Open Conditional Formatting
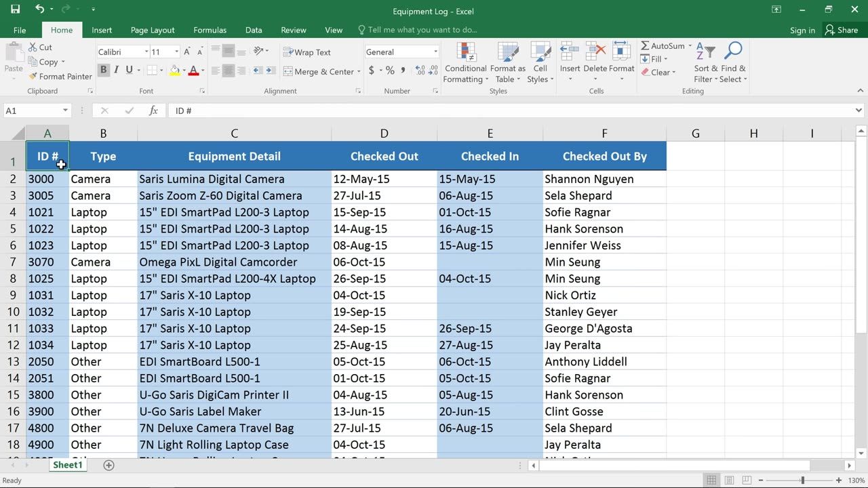 point(465,62)
